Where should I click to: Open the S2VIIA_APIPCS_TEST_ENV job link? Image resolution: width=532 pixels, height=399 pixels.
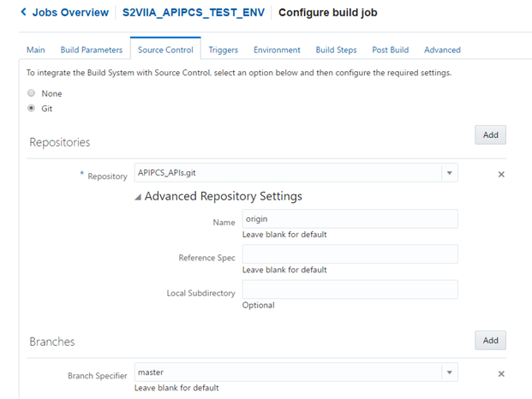tap(195, 13)
